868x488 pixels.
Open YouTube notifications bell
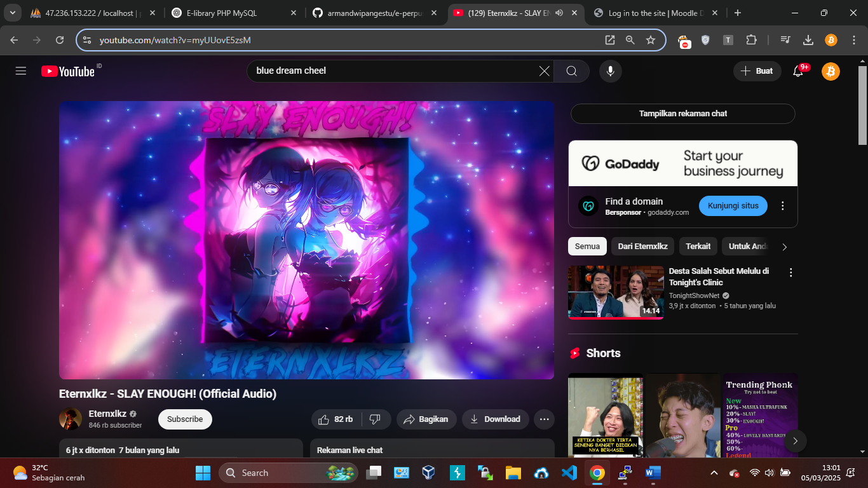click(798, 71)
